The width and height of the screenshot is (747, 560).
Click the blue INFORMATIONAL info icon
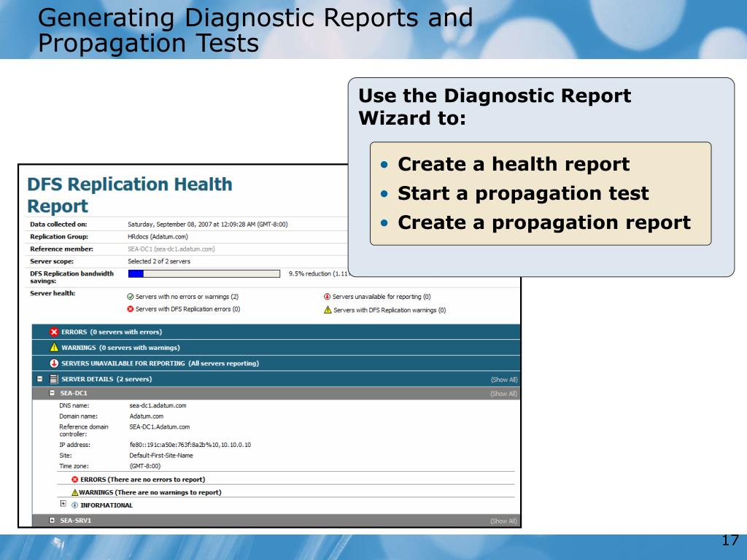point(74,505)
